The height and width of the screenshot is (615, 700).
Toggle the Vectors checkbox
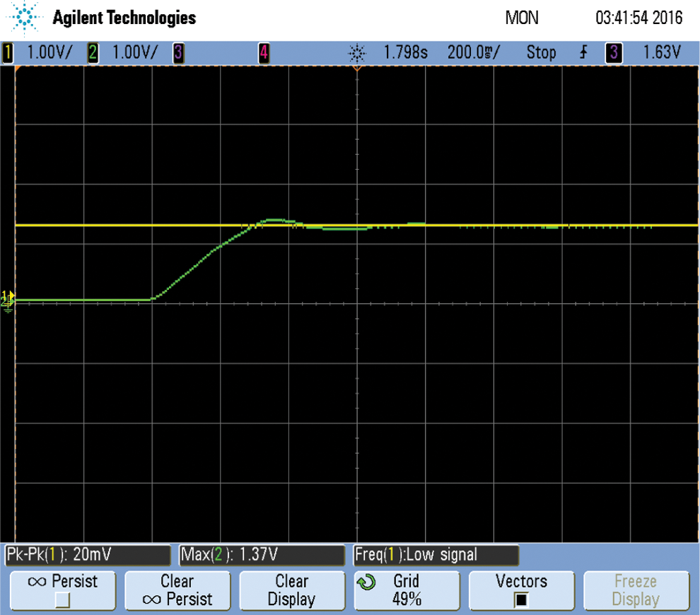521,600
